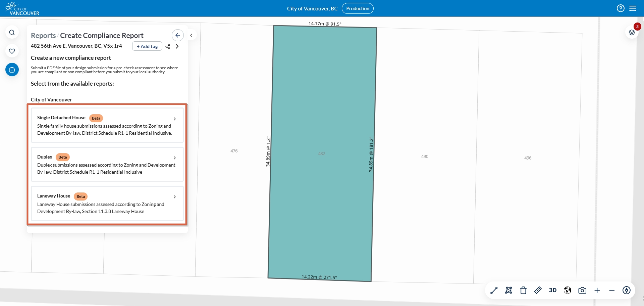Switch map to 3D view
Screen dimensions: 644x306
pyautogui.click(x=553, y=290)
